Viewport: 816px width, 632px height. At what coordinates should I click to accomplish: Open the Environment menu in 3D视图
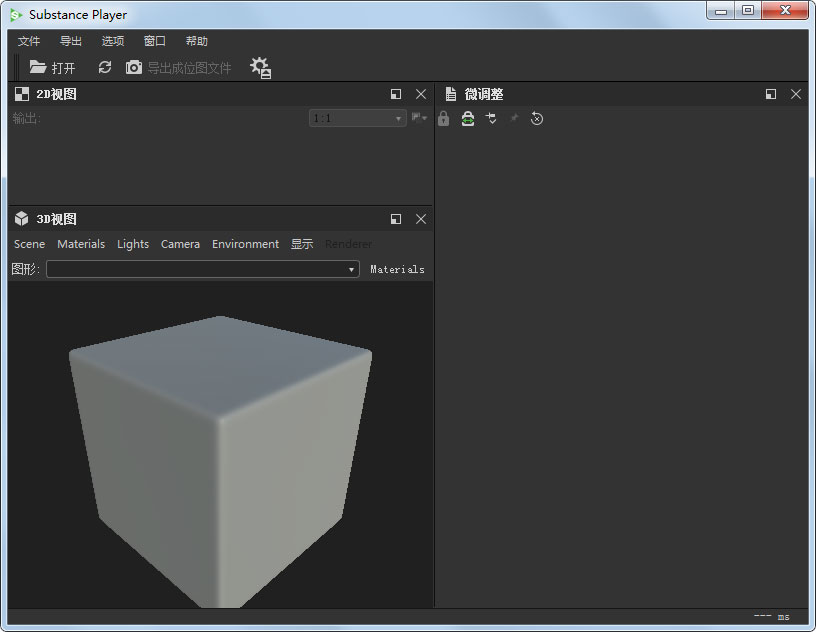coord(245,243)
